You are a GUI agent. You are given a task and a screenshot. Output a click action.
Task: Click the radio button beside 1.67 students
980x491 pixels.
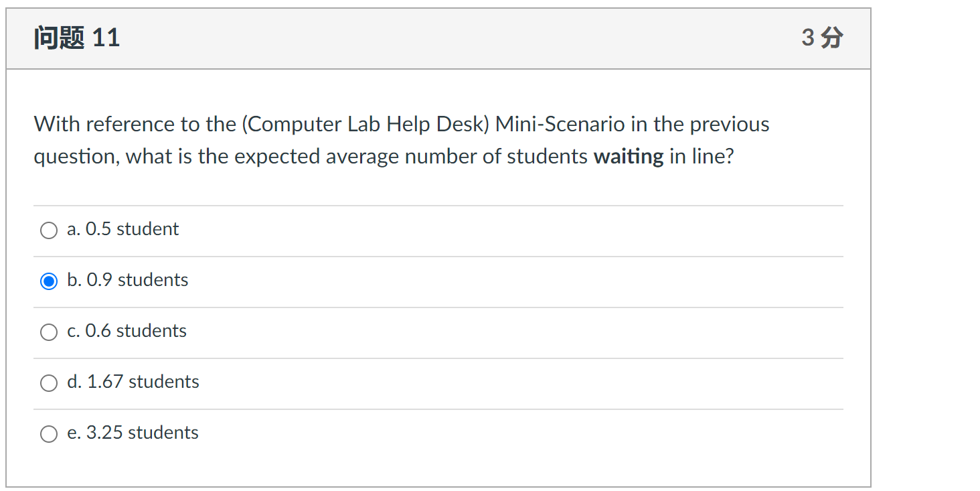pos(48,383)
